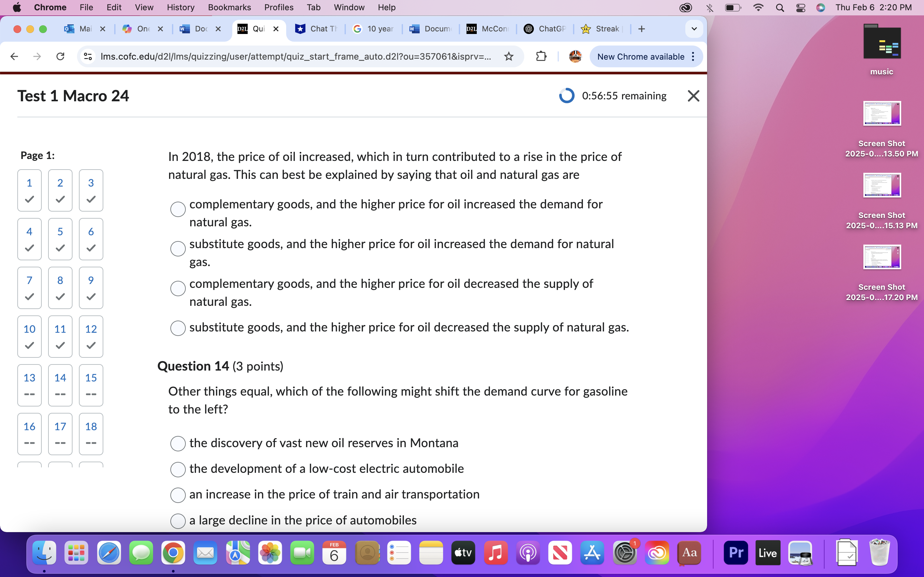Image resolution: width=924 pixels, height=577 pixels.
Task: Click the quiz timer progress indicator
Action: click(567, 96)
